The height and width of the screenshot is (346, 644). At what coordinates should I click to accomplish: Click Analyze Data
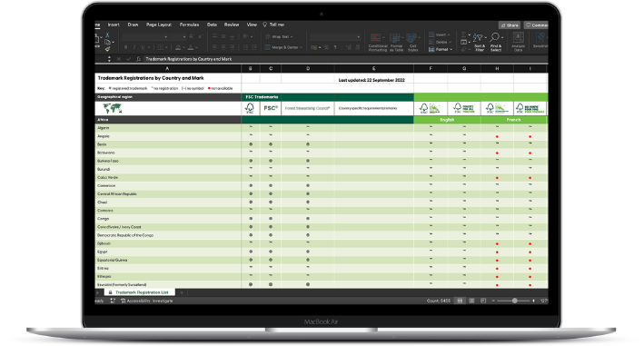pyautogui.click(x=519, y=43)
